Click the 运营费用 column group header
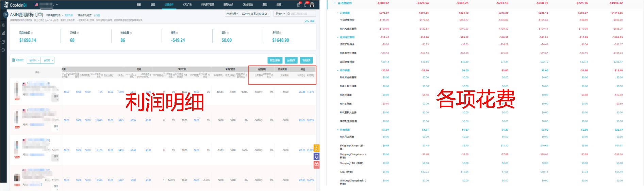The height and width of the screenshot is (191, 644). (262, 69)
